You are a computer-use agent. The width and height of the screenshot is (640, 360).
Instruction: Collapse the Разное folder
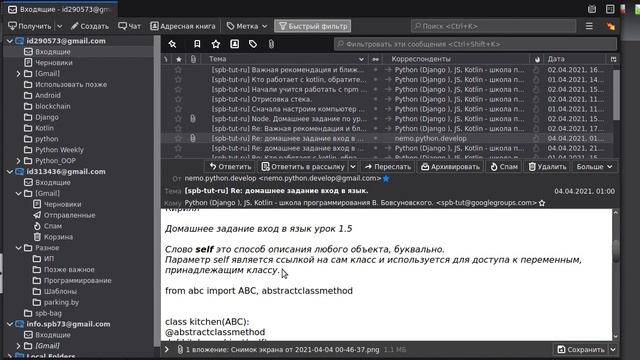(x=18, y=248)
